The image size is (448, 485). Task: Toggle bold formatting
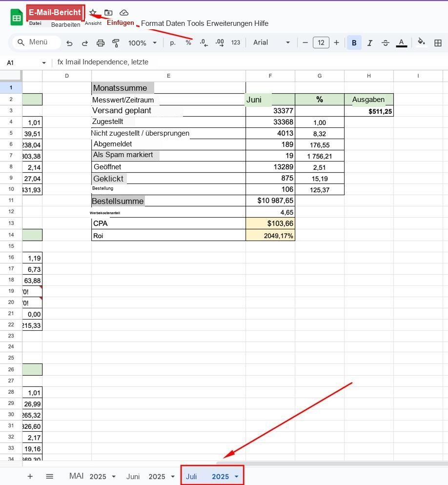click(x=354, y=42)
